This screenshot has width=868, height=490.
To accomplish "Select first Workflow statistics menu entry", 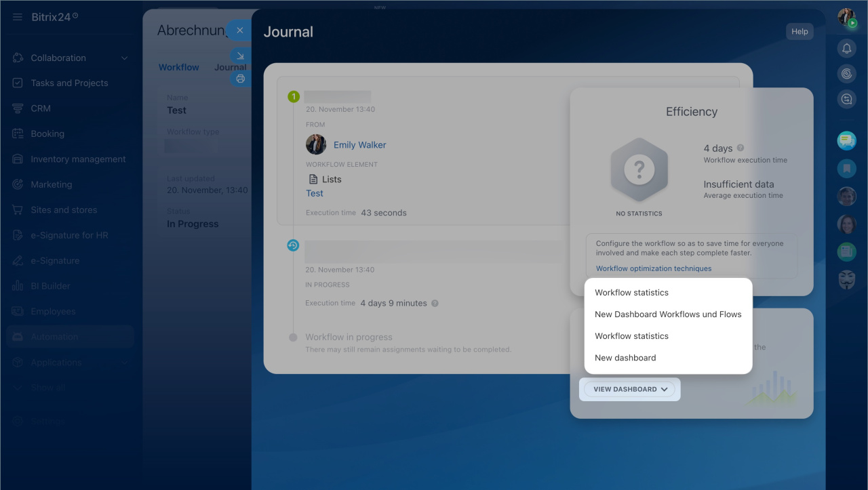I will 631,293.
